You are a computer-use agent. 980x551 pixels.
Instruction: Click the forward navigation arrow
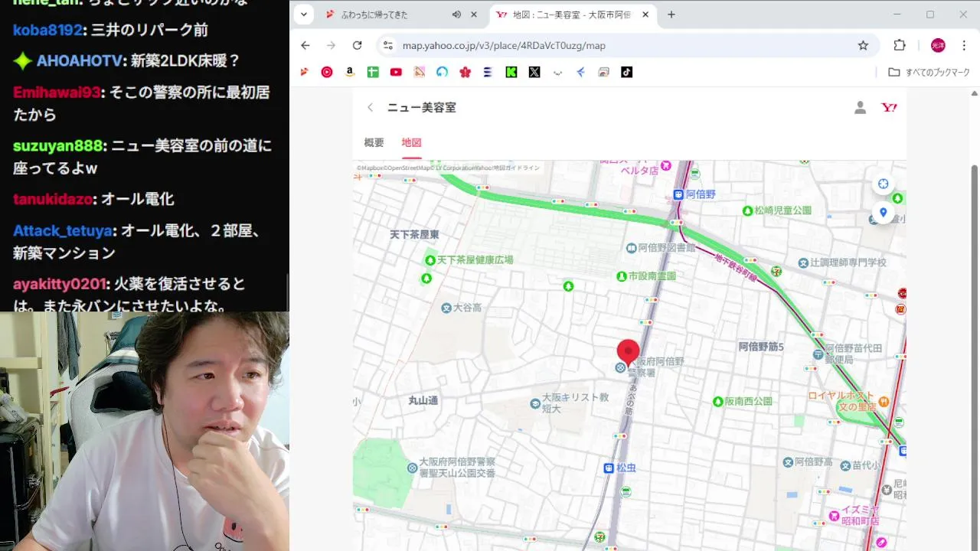tap(331, 45)
